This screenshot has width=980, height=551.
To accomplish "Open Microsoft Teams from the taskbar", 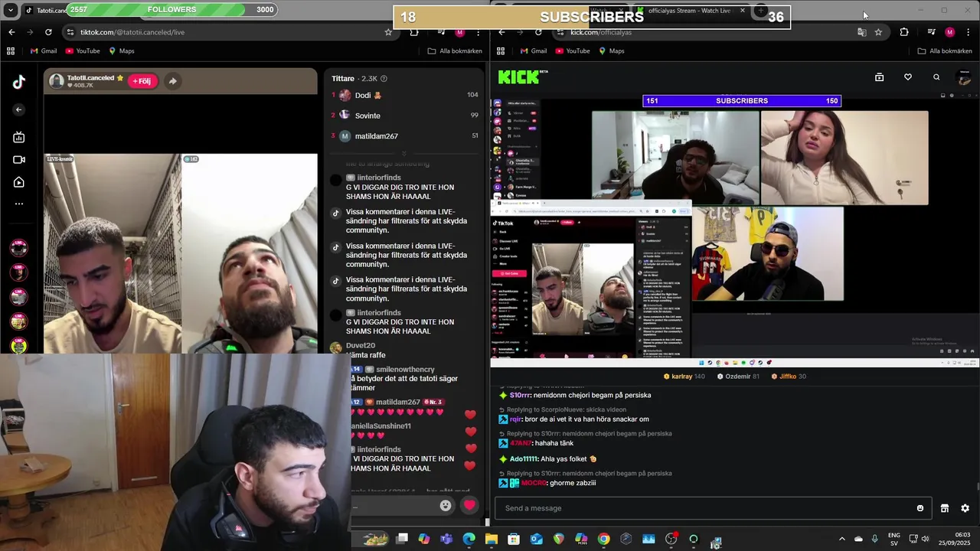I will (446, 539).
